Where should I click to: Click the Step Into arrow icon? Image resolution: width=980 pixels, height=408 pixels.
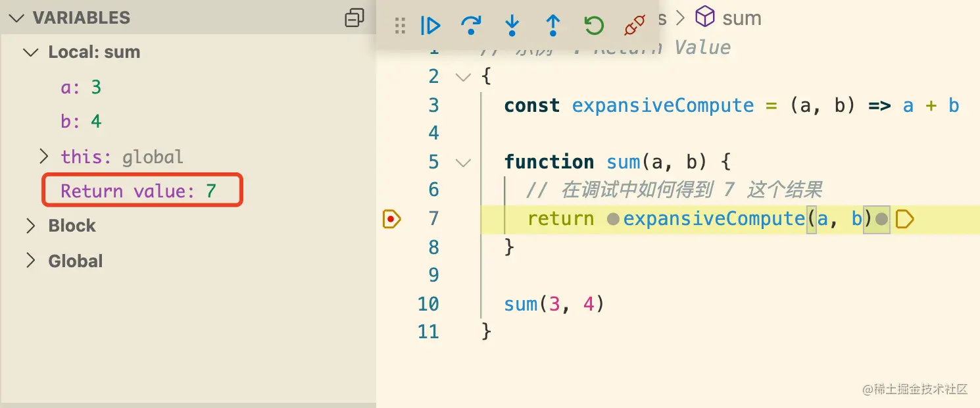[x=512, y=25]
